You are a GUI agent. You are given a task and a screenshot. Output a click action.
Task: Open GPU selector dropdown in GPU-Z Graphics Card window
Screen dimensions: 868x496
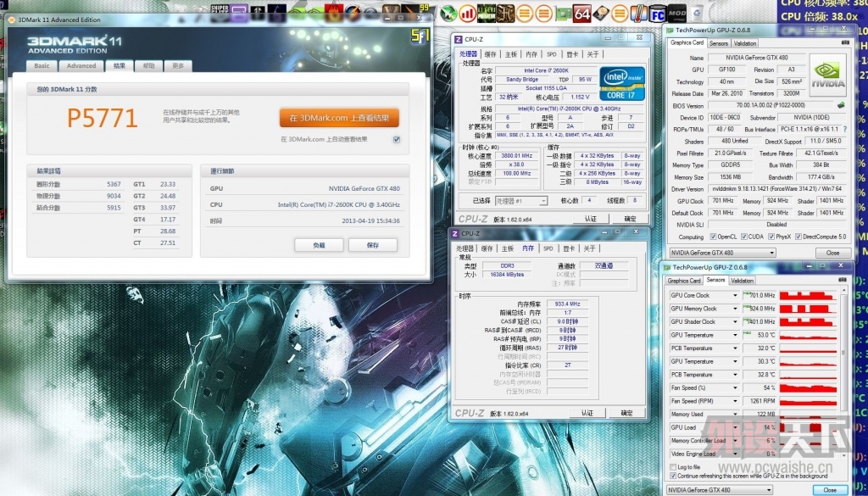tap(722, 253)
